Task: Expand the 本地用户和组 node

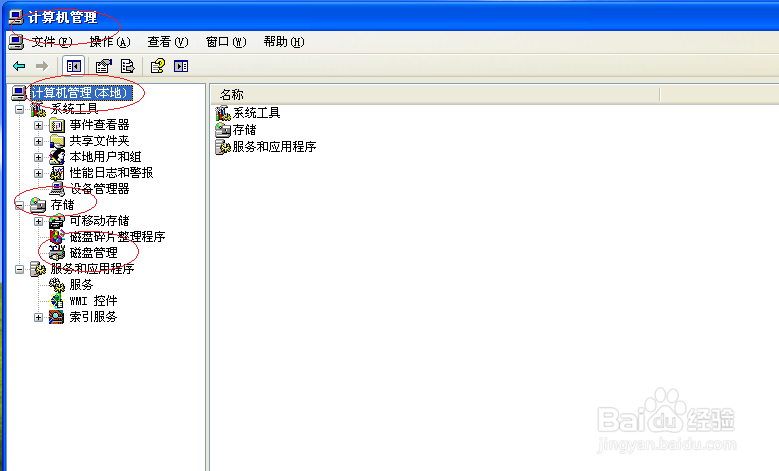Action: (38, 157)
